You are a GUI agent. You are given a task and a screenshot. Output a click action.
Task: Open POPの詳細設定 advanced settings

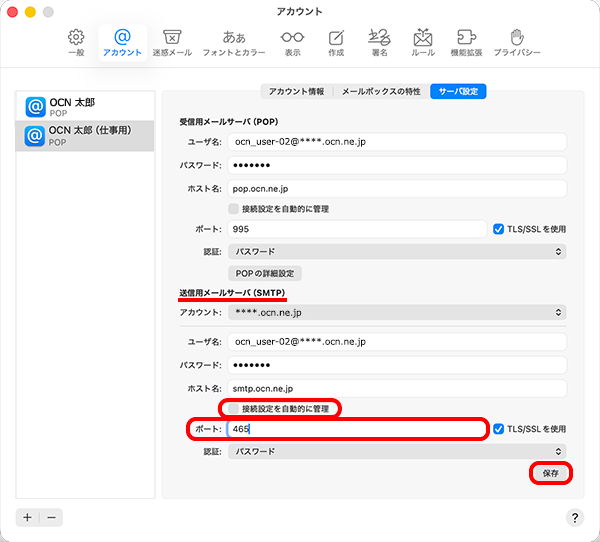(x=265, y=273)
